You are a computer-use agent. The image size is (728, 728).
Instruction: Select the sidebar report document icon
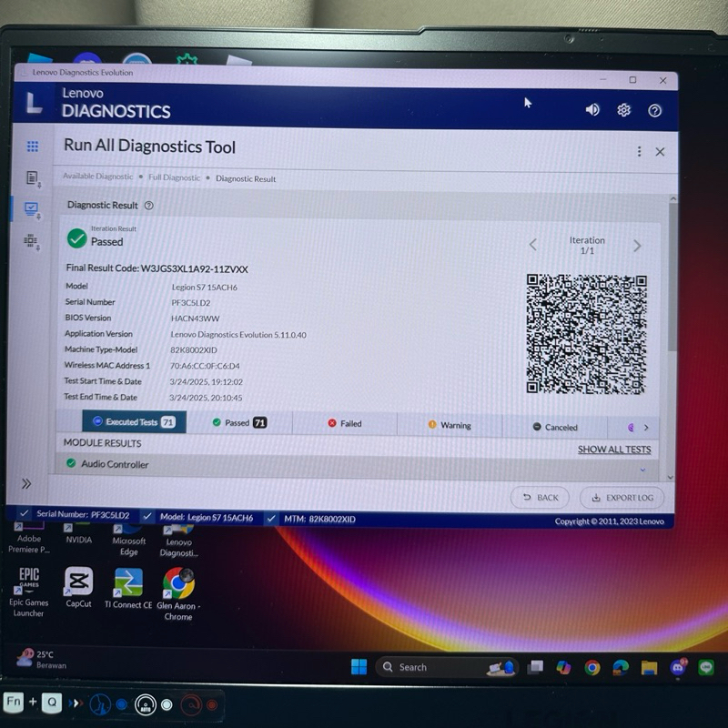(33, 178)
